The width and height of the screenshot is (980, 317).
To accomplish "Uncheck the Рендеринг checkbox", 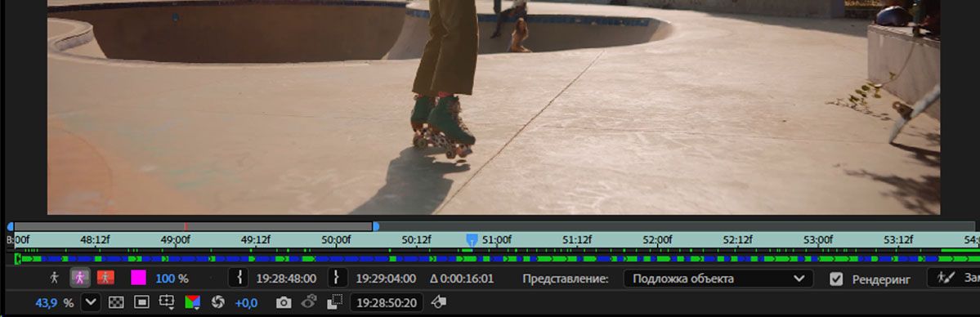I will (x=836, y=279).
